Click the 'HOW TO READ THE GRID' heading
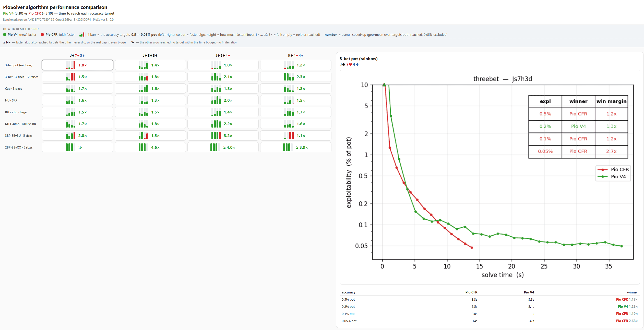 coord(21,29)
